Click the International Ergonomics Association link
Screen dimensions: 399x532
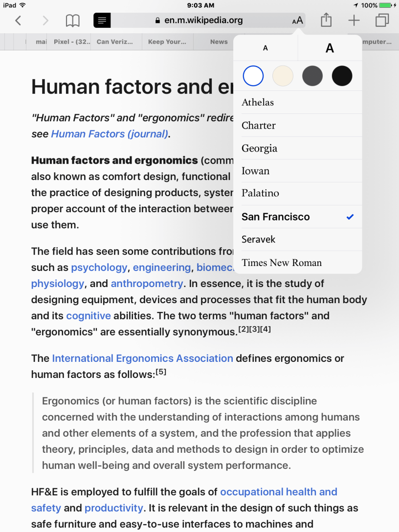(x=142, y=358)
